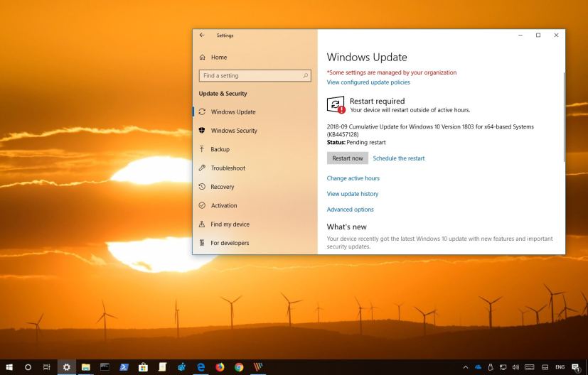Click Settings gear icon on taskbar
588x375 pixels.
point(67,367)
